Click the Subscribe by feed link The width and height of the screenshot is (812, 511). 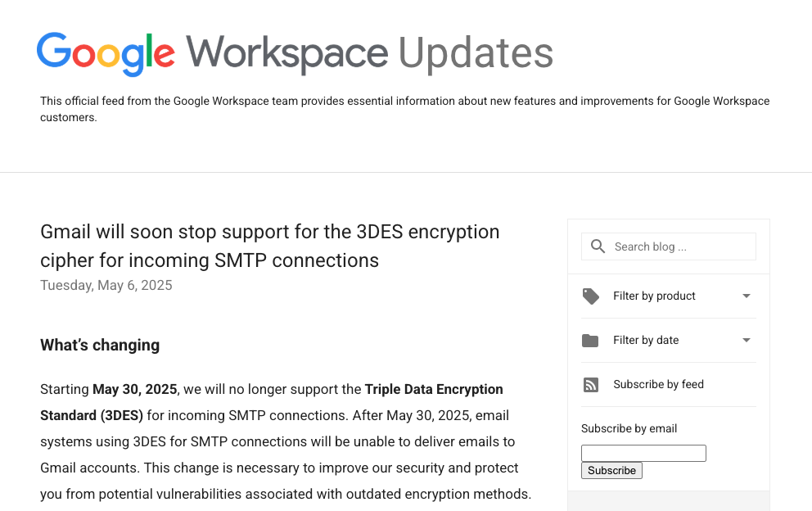(x=658, y=384)
